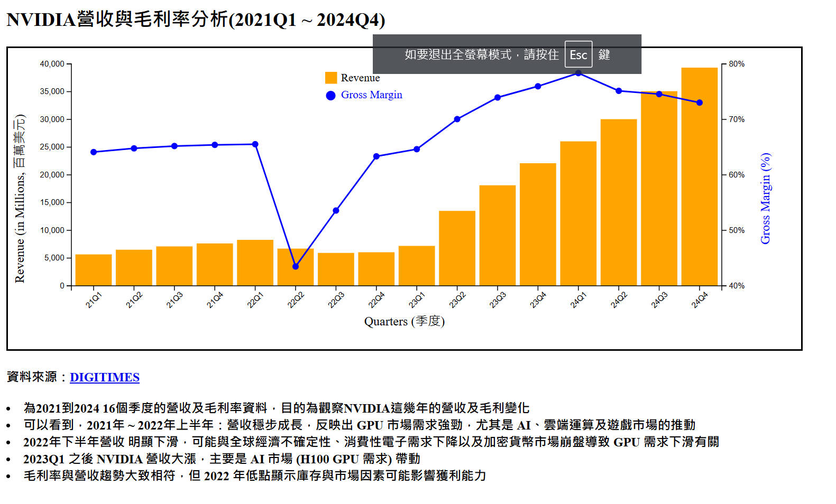Click the Esc key hint box

coord(578,54)
